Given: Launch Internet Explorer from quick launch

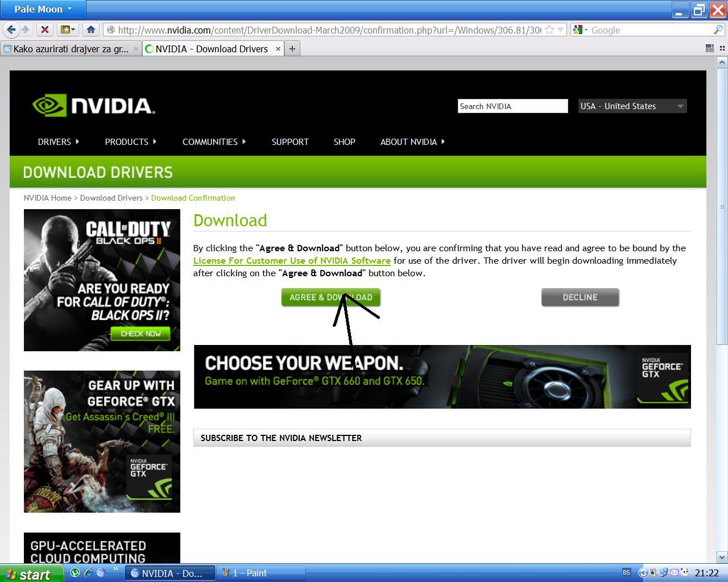Looking at the screenshot, I should click(88, 573).
